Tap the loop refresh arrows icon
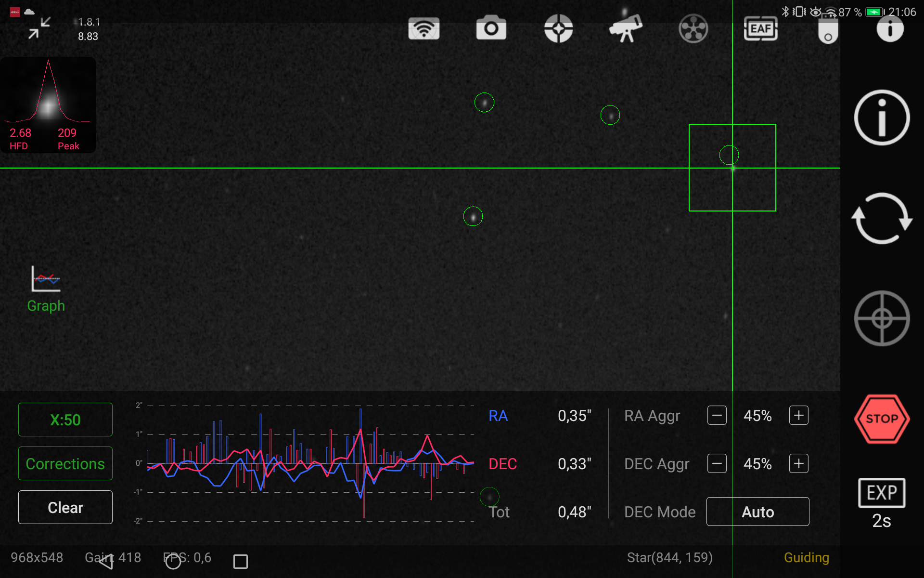Screen dimensions: 924x578 coord(882,218)
